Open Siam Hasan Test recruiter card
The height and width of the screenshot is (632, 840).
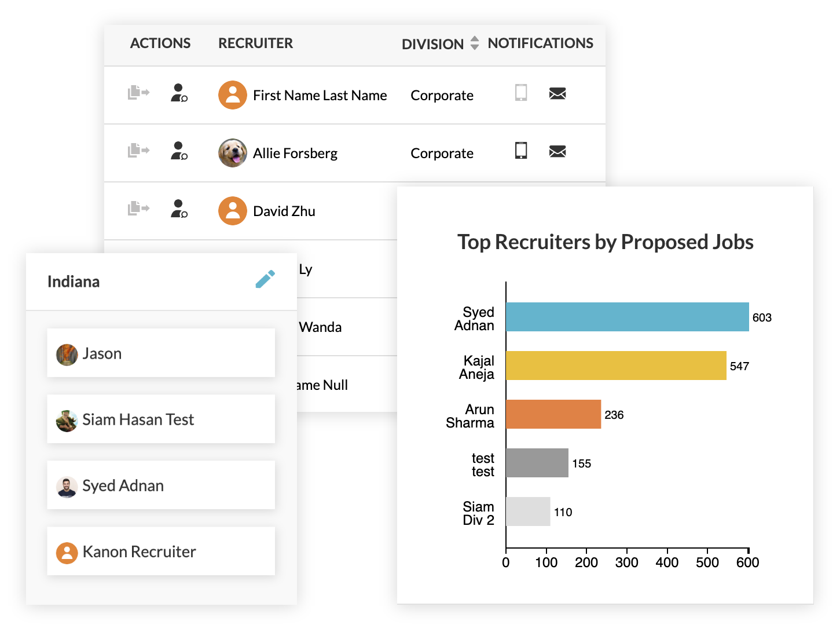(x=161, y=419)
